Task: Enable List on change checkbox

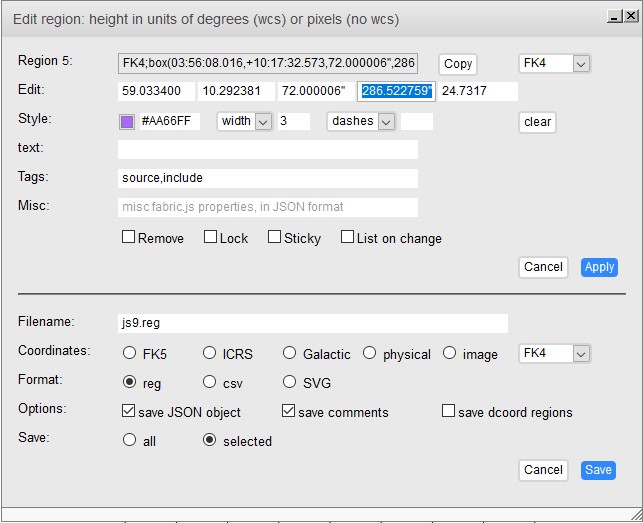Action: [x=347, y=238]
